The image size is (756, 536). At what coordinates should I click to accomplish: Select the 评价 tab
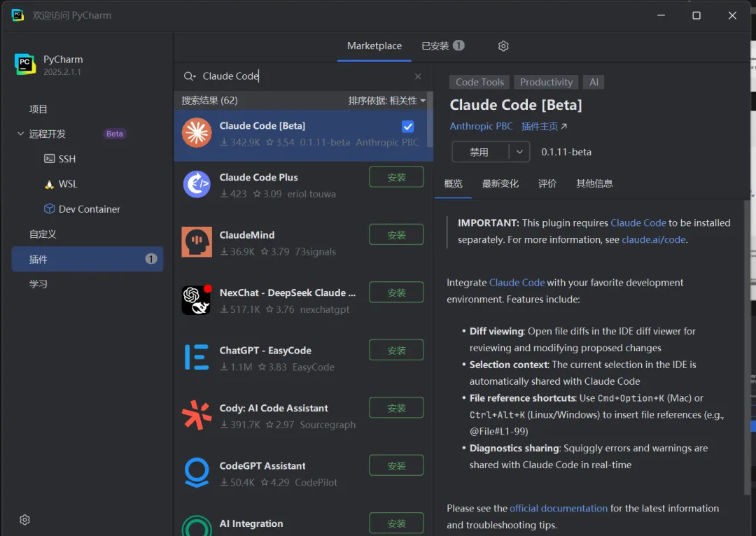point(547,183)
